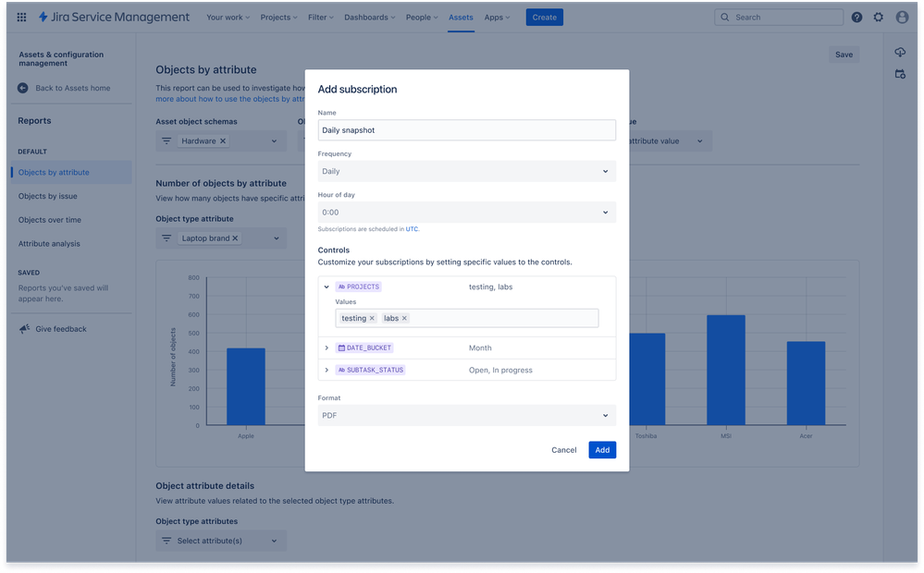Open the Projects menu
The image size is (924, 573).
(278, 17)
